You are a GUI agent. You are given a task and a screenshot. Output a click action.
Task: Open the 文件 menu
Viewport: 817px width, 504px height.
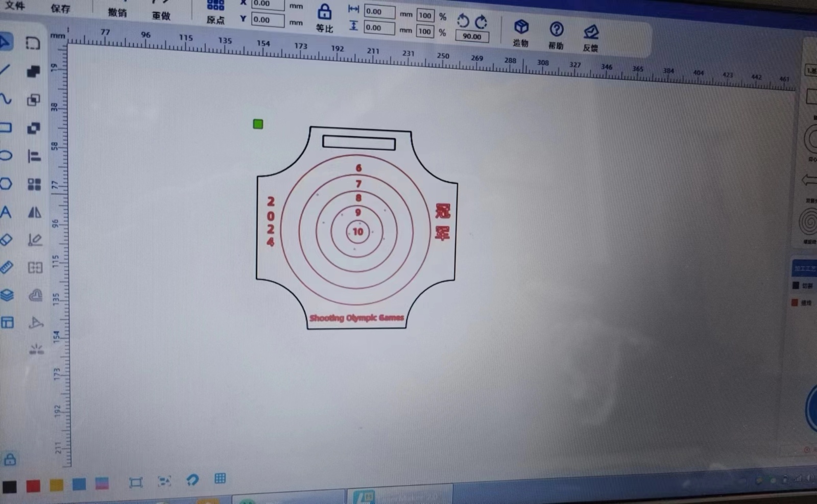coord(15,6)
